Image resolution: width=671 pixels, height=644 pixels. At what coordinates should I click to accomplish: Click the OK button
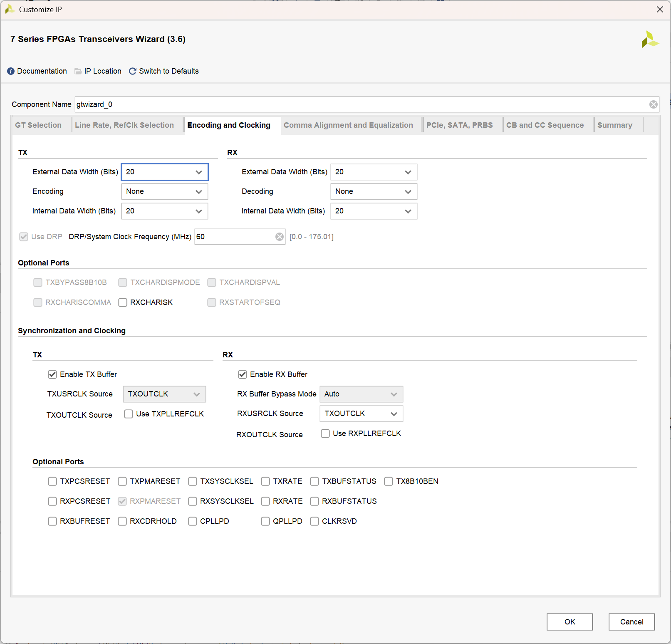(570, 622)
